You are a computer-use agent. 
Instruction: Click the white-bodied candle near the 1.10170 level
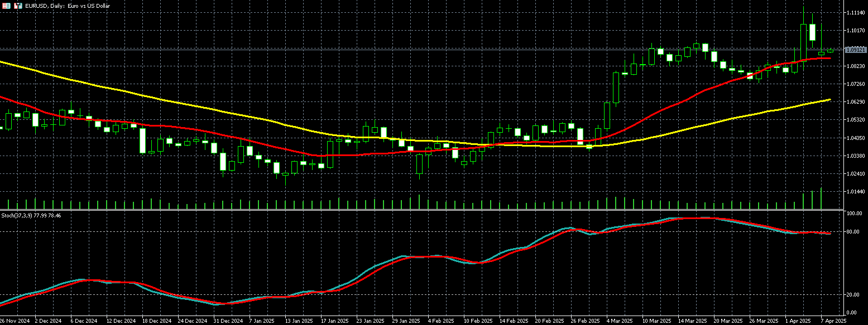812,32
